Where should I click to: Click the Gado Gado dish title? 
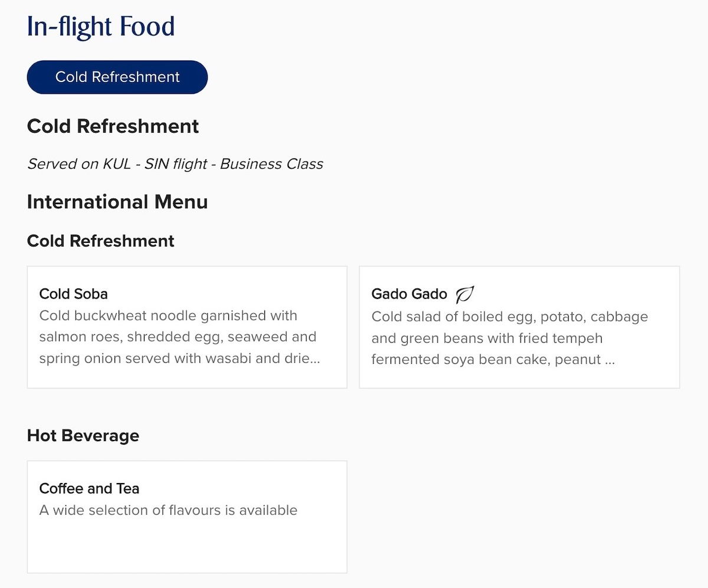[409, 294]
